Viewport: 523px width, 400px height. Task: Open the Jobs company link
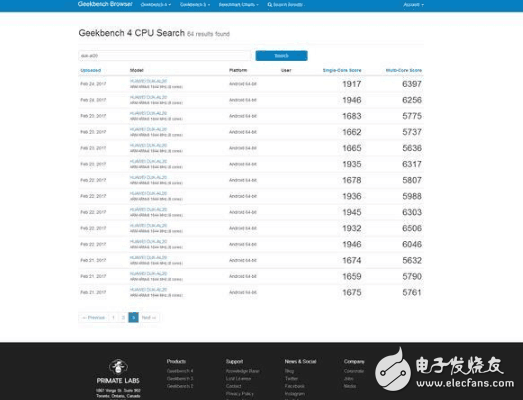pyautogui.click(x=349, y=379)
